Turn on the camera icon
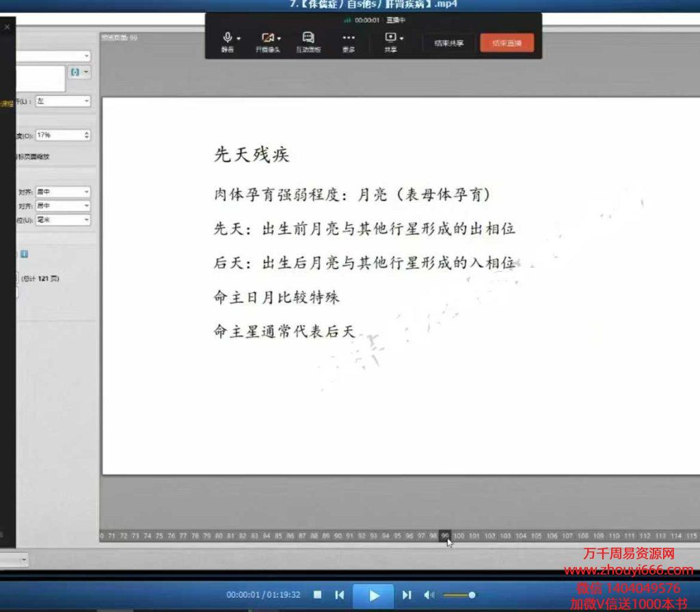The width and height of the screenshot is (700, 612). tap(267, 38)
